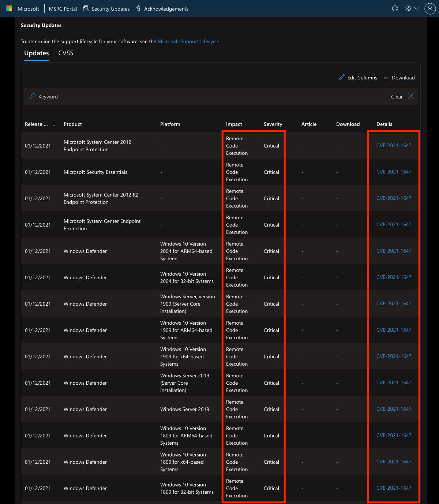Open CVE-2021-1647 for Windows 10 1809 ARM64 row
Image resolution: width=439 pixels, height=504 pixels.
pyautogui.click(x=394, y=435)
